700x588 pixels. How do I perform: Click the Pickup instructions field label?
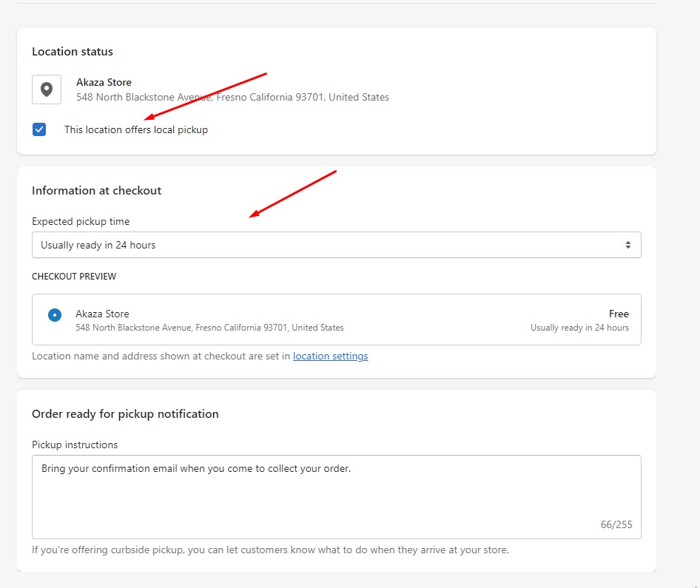click(75, 445)
